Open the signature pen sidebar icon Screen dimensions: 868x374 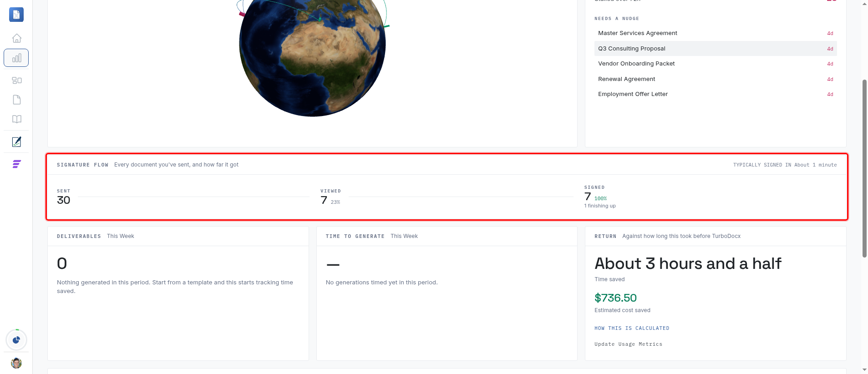16,142
